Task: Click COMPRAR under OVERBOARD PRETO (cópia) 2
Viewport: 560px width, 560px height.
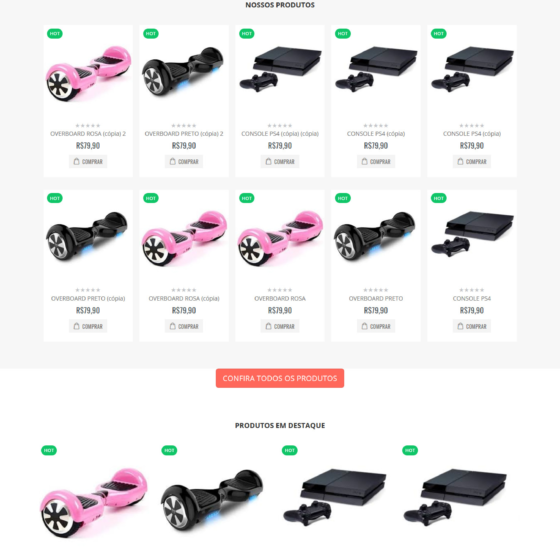Action: pyautogui.click(x=184, y=161)
